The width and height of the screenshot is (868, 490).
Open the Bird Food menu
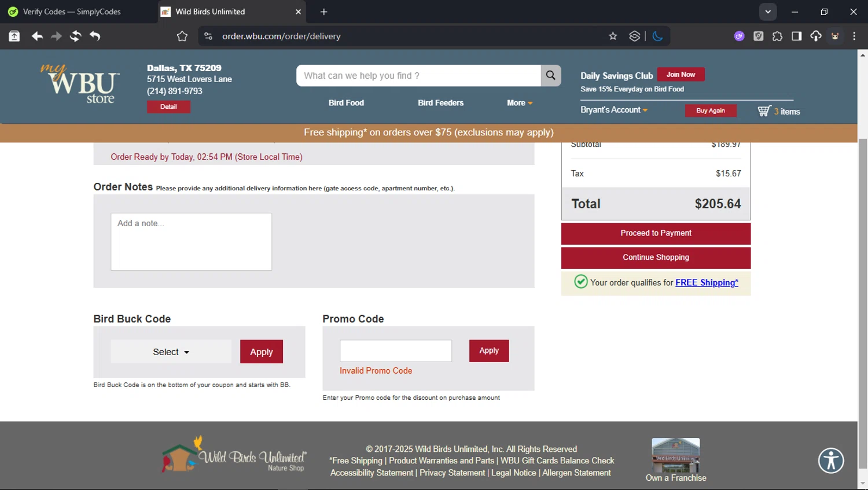pyautogui.click(x=346, y=102)
